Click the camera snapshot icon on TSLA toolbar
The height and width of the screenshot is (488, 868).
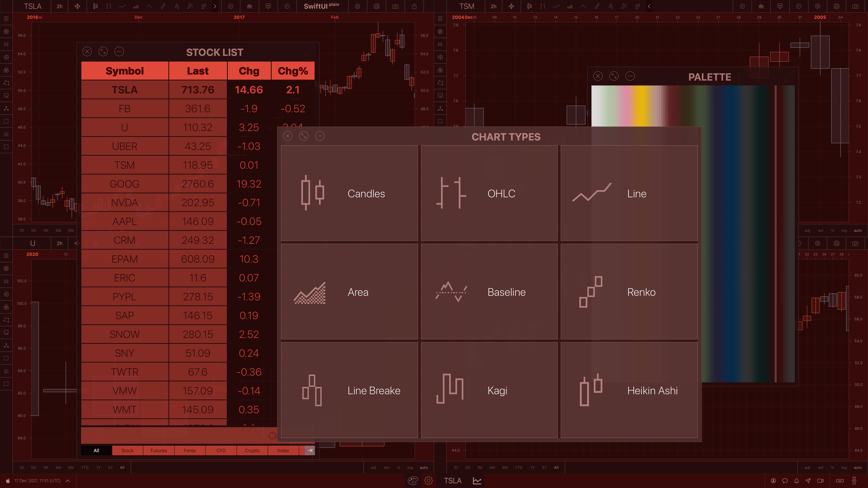[395, 6]
